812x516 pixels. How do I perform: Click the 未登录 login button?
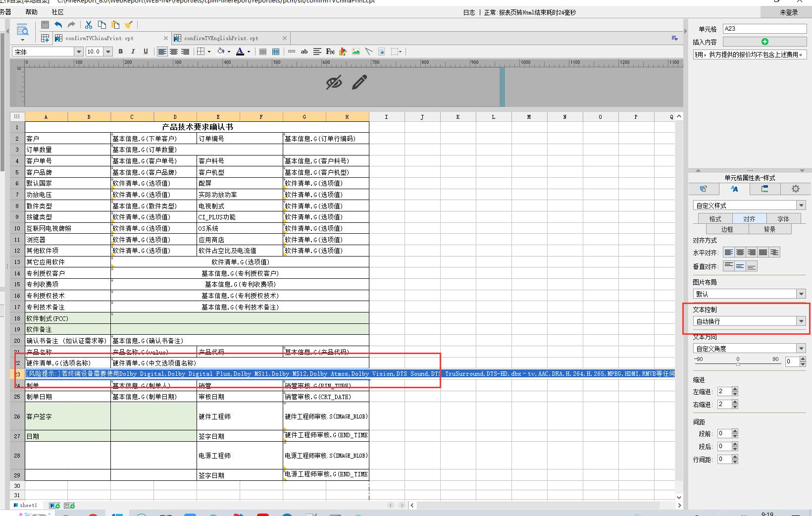[789, 12]
